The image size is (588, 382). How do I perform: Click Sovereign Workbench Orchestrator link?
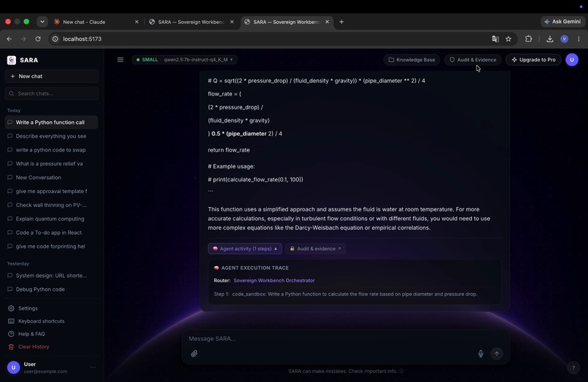point(274,281)
